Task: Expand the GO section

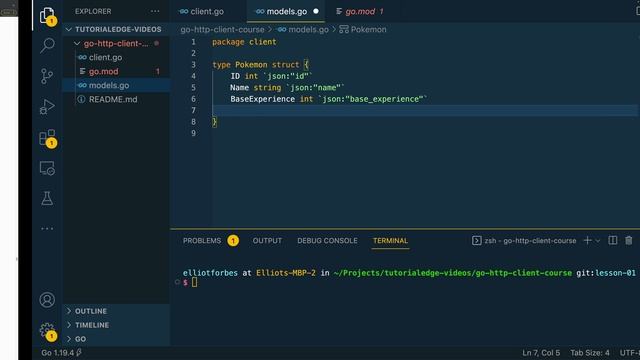Action: pos(116,339)
